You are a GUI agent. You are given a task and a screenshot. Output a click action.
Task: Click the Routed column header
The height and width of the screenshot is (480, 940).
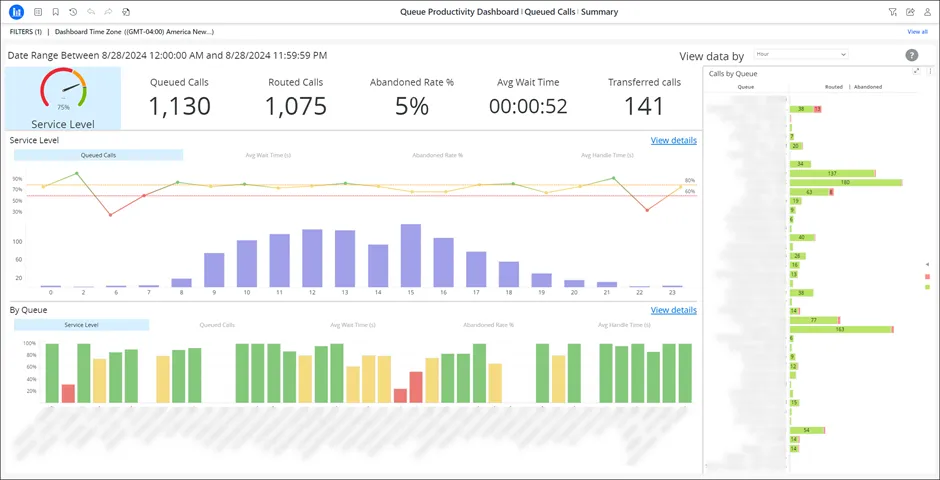(x=834, y=87)
